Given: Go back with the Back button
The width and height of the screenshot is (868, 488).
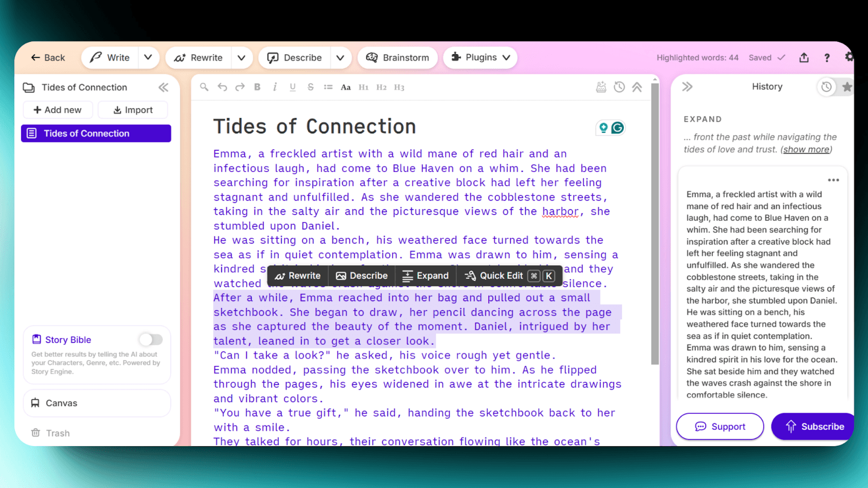Looking at the screenshot, I should point(48,57).
